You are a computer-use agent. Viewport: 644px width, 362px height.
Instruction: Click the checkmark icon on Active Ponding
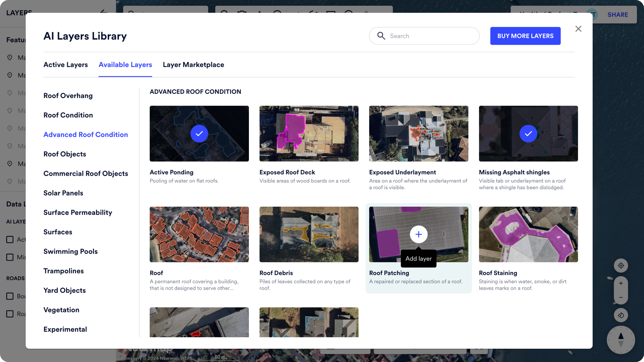[199, 134]
